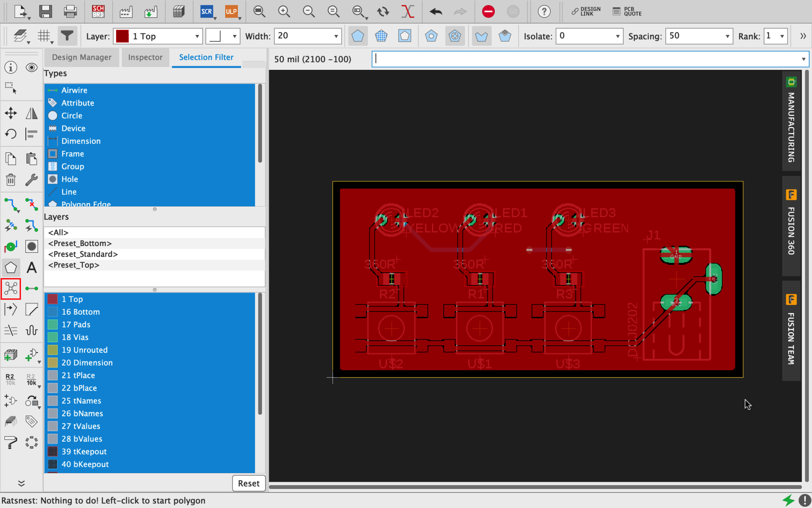The width and height of the screenshot is (812, 508).
Task: Click the red layer color swatch beside 1 Top
Action: tap(122, 36)
